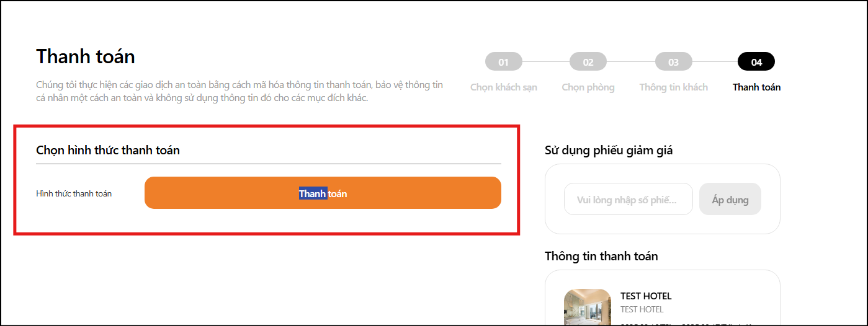Screen dimensions: 868x326
Task: Click the Chọn hình thức thanh toán heading
Action: click(x=108, y=150)
